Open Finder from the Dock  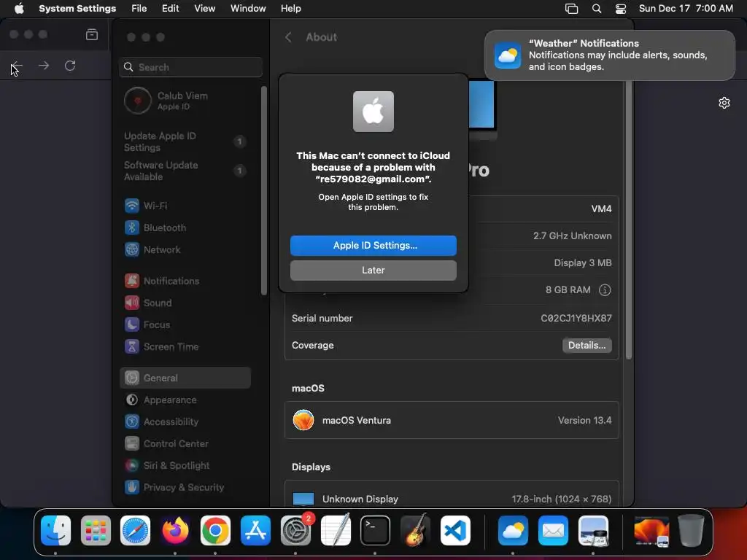coord(55,530)
